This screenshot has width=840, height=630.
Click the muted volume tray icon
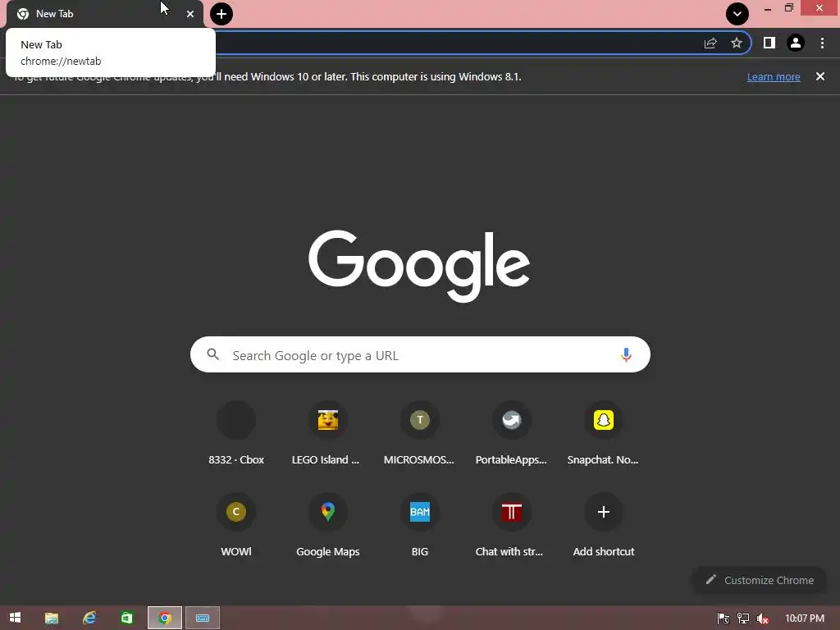click(x=763, y=619)
